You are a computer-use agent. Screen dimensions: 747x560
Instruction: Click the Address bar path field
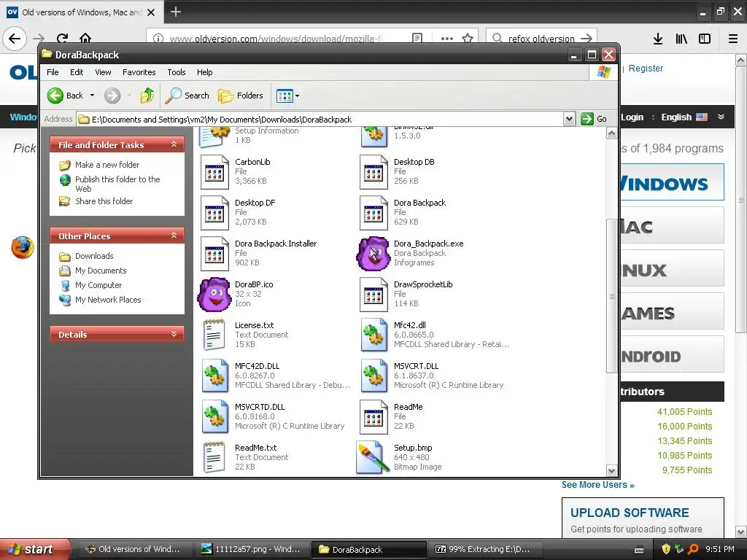[x=320, y=119]
